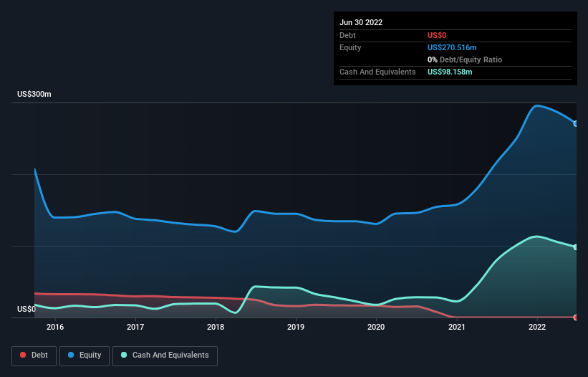The image size is (588, 377).
Task: Click the 2017 x-axis label
Action: [x=135, y=327]
